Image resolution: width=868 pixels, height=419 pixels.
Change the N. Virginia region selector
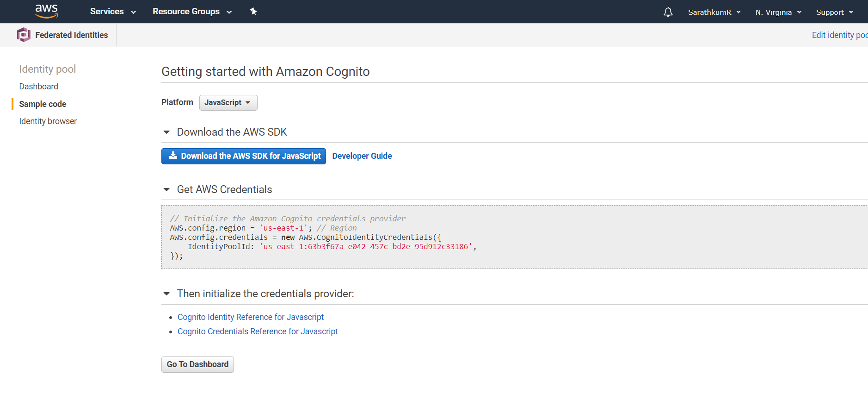778,13
